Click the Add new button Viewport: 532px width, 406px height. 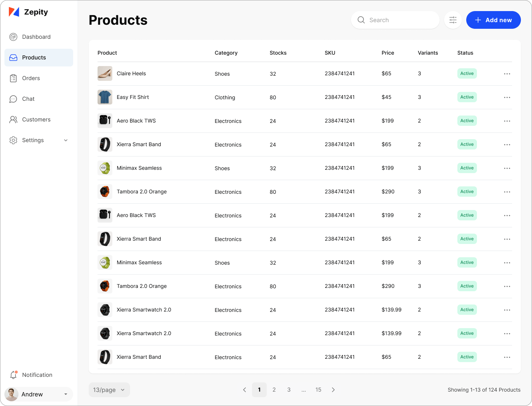(x=493, y=20)
